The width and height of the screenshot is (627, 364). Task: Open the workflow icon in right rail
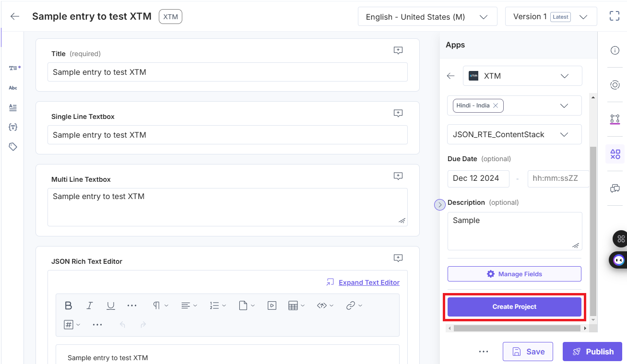615,119
